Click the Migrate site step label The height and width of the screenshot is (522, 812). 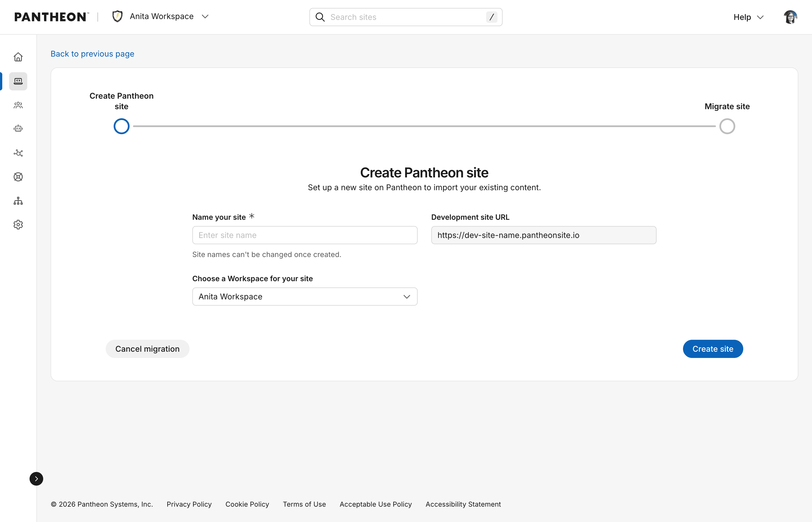727,106
